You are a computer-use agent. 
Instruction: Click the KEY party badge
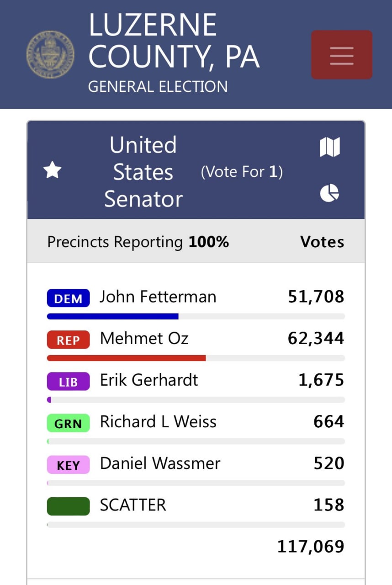click(x=68, y=464)
